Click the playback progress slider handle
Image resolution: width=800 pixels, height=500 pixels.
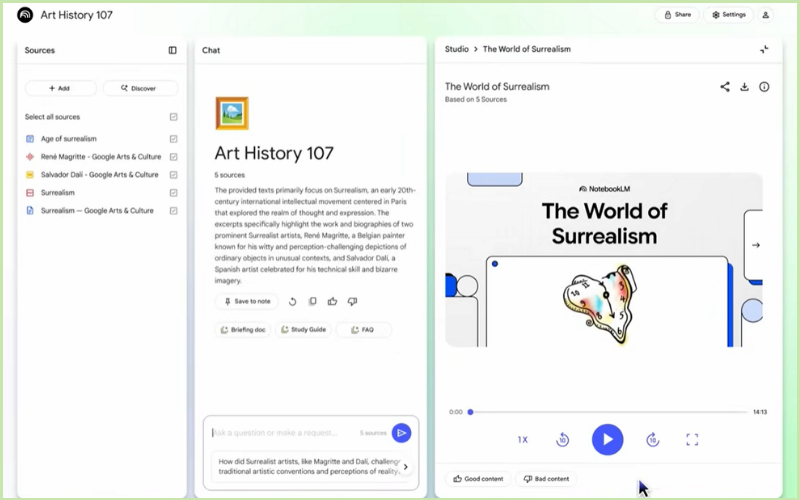click(470, 412)
